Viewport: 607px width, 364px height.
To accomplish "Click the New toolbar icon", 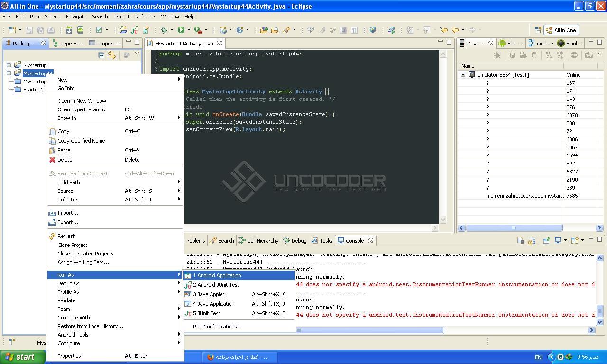I will click(x=12, y=30).
